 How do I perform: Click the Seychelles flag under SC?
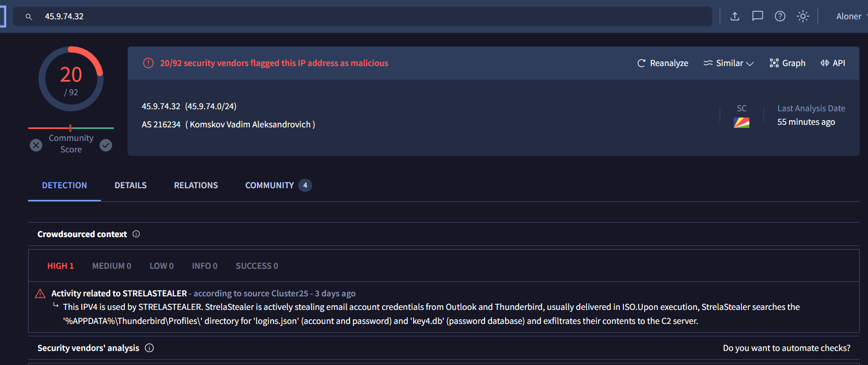coord(741,123)
